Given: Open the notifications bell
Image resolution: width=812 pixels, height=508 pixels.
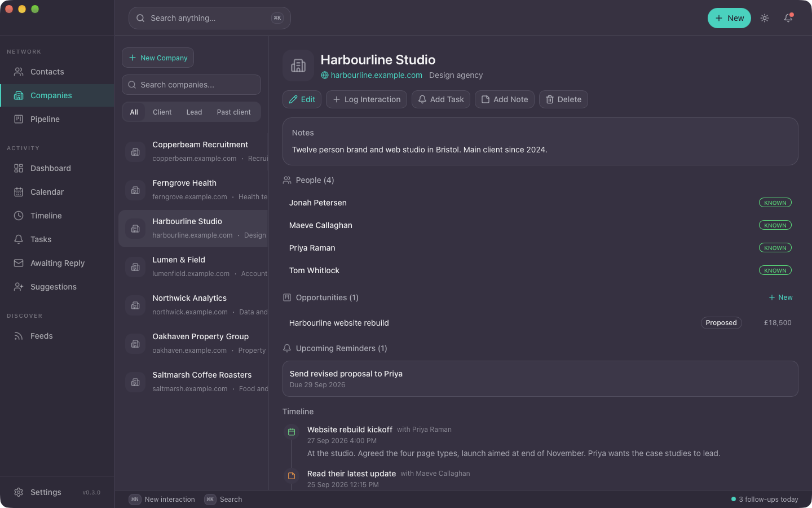Looking at the screenshot, I should point(788,18).
